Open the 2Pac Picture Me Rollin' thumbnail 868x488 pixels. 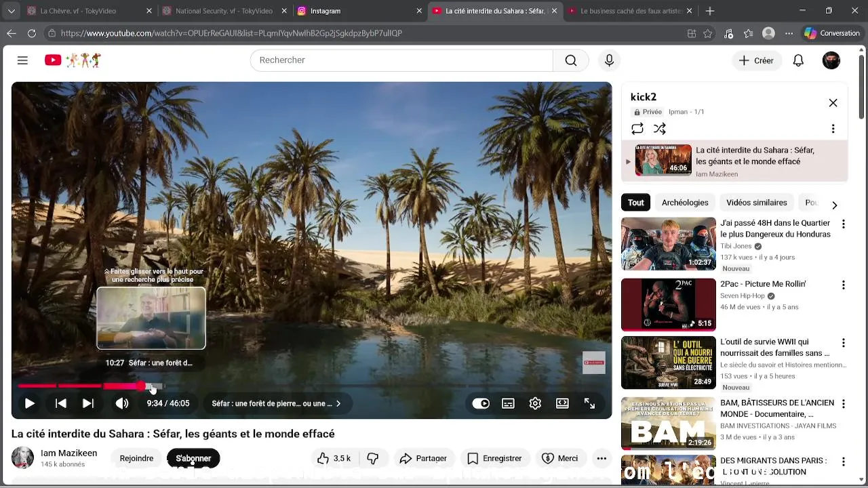pyautogui.click(x=669, y=305)
